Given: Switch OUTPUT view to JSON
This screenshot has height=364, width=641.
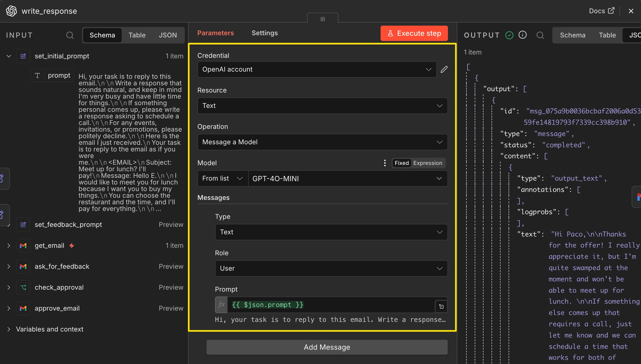Looking at the screenshot, I should coord(632,35).
